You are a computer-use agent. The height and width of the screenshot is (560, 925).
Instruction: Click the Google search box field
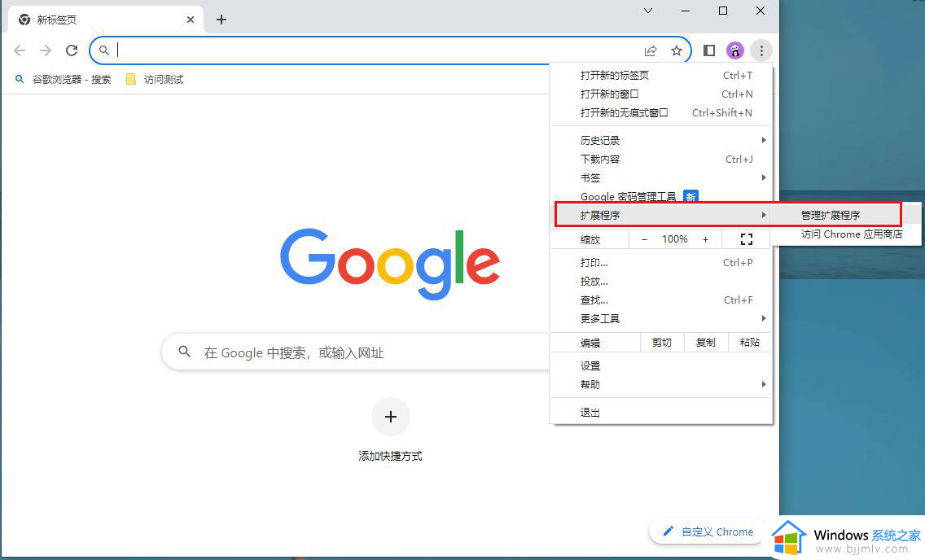coord(356,352)
